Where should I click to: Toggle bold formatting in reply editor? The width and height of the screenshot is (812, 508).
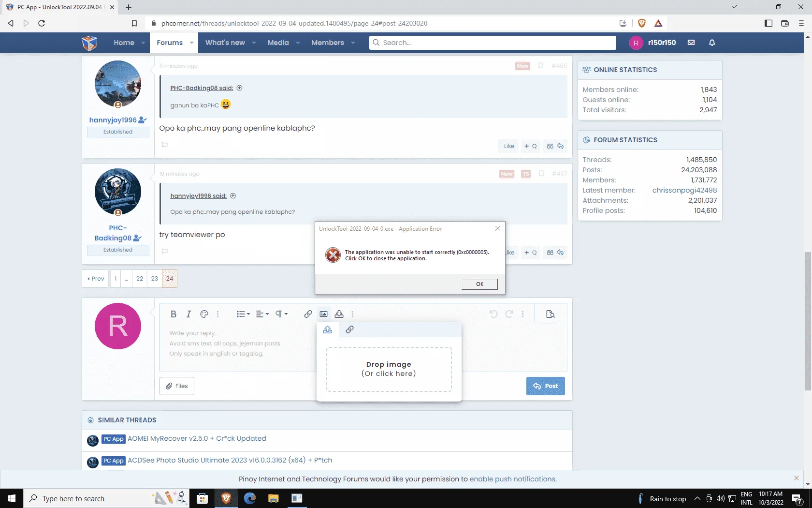click(174, 314)
